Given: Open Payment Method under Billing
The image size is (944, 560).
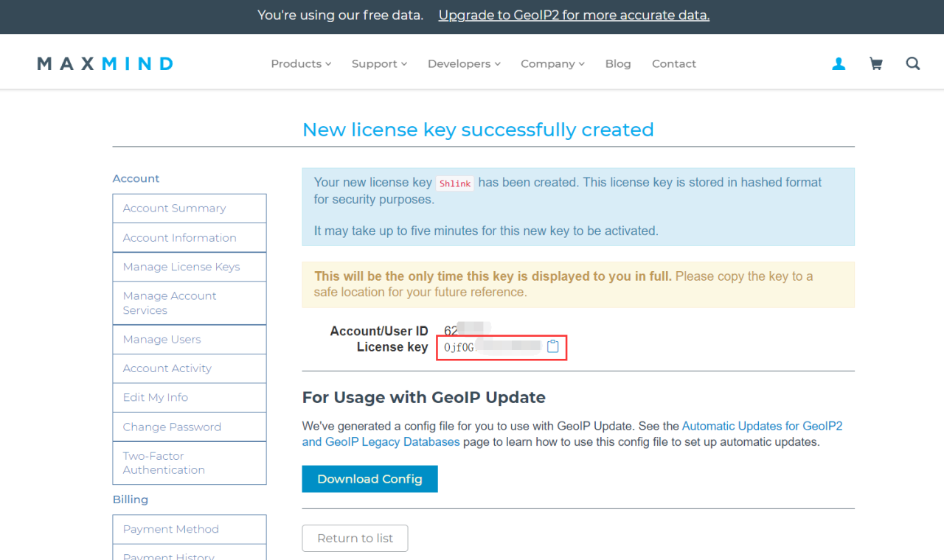Looking at the screenshot, I should [x=171, y=529].
